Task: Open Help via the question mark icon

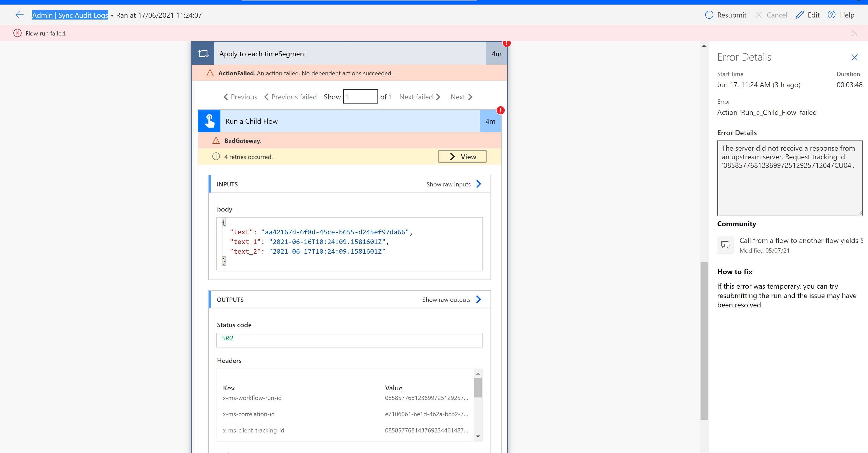Action: coord(832,15)
